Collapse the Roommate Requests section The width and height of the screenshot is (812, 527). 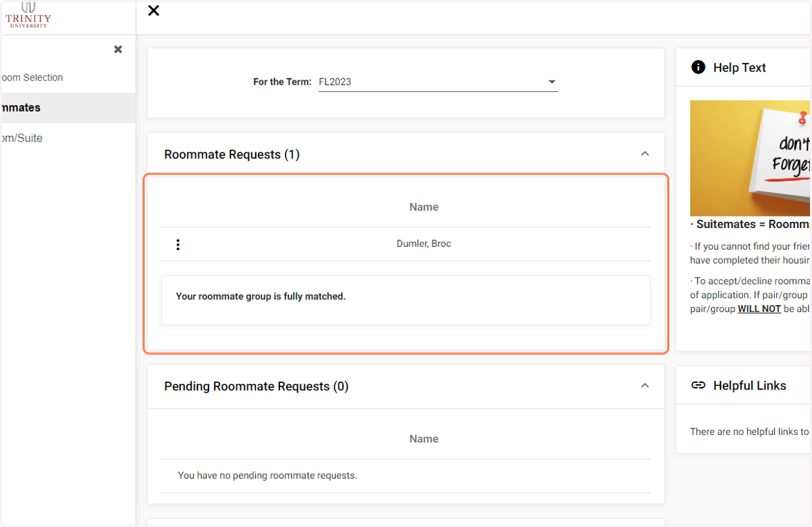[x=645, y=154]
